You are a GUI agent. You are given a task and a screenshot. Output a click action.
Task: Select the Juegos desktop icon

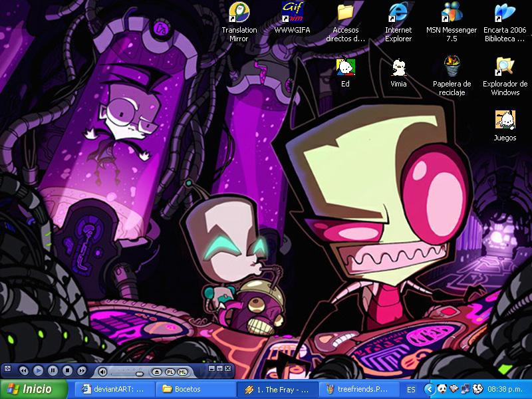(505, 126)
